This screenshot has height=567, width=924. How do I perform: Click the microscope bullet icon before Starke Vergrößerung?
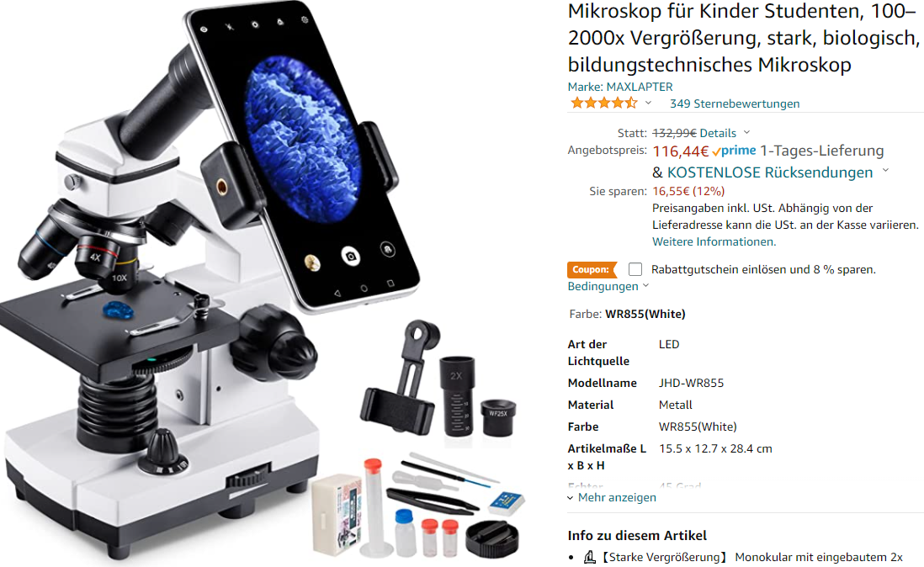coord(589,557)
